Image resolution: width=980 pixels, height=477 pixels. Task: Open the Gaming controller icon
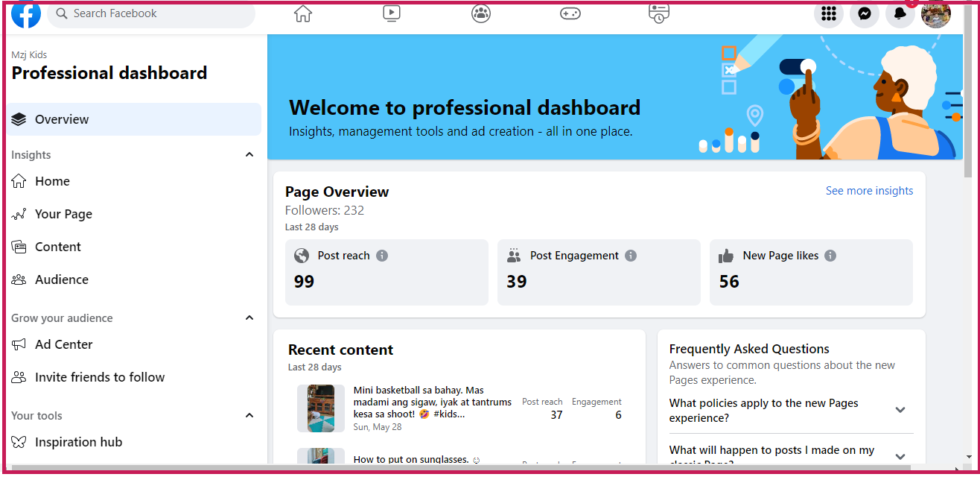pyautogui.click(x=570, y=13)
